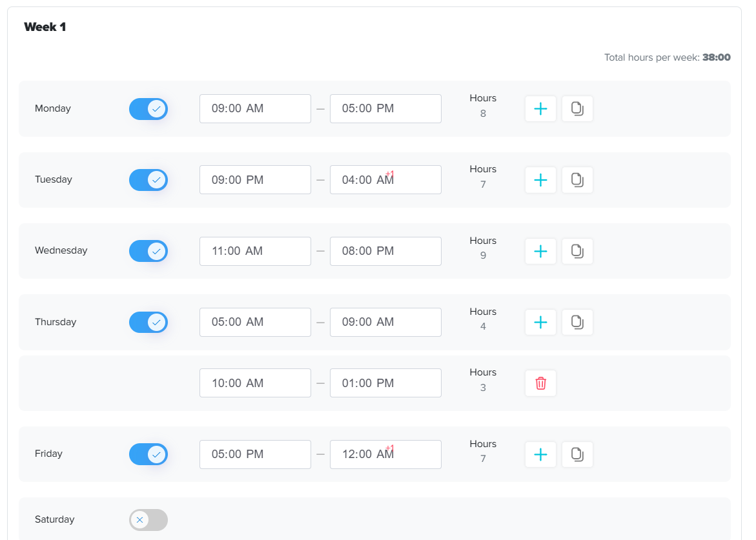The image size is (756, 540).
Task: Edit Wednesday's 11:00 AM start time
Action: click(x=255, y=251)
